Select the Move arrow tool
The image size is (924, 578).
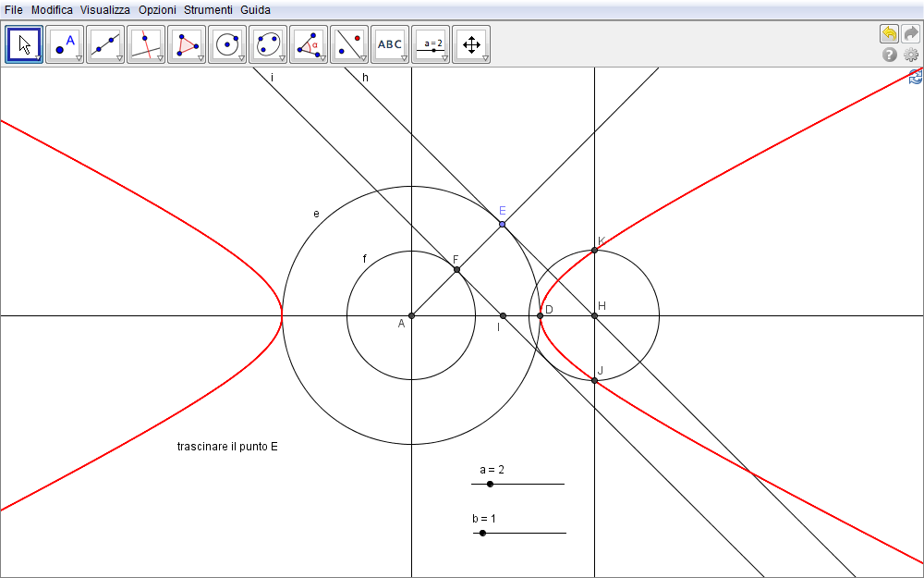[24, 43]
